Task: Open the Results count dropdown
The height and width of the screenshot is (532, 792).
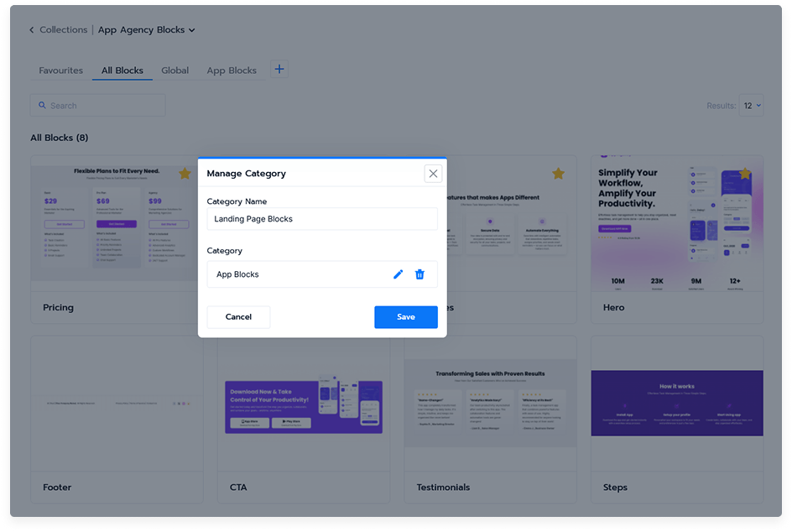Action: (x=751, y=106)
